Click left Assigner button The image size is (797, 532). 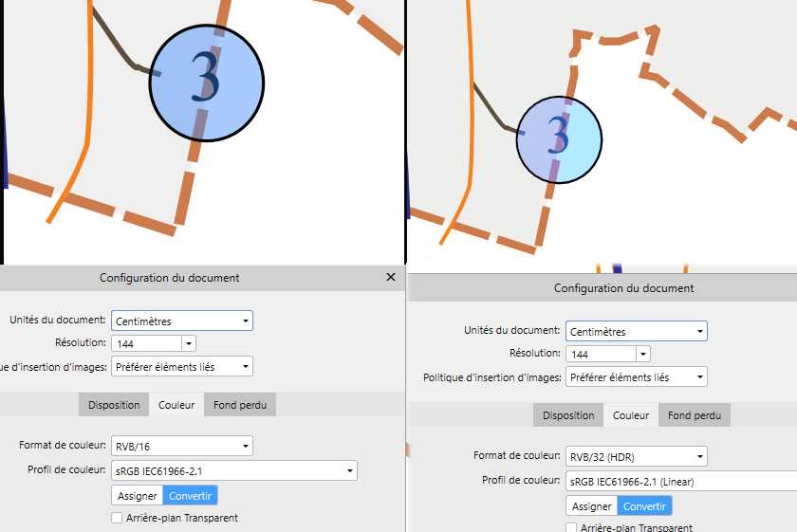point(138,495)
